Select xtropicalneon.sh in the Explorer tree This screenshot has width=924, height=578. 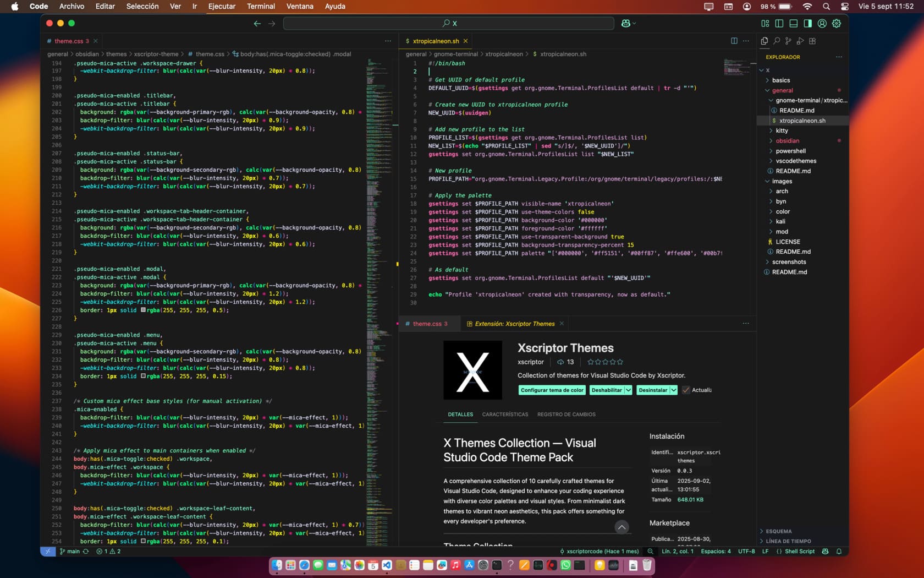(802, 121)
